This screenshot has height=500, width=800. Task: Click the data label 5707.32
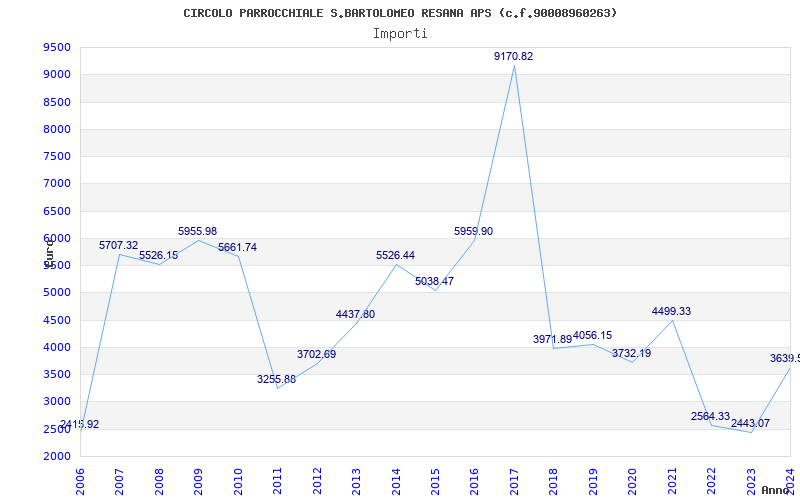pyautogui.click(x=118, y=246)
